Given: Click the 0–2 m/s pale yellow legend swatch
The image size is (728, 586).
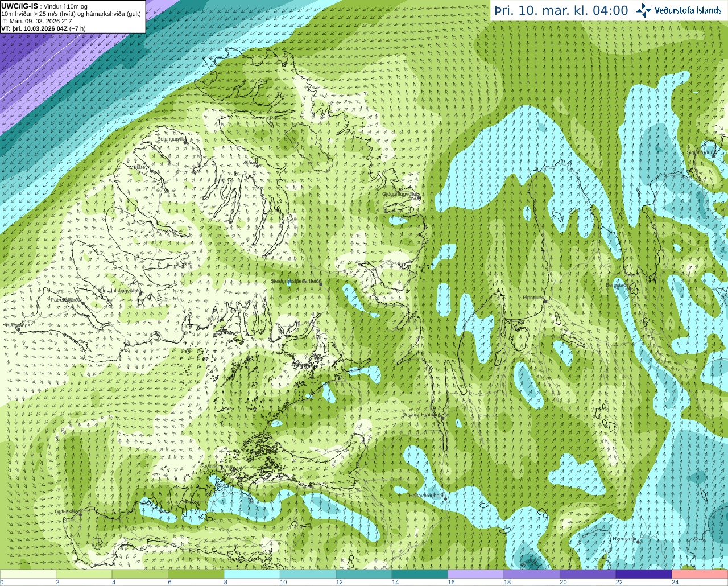Looking at the screenshot, I should click(x=28, y=574).
